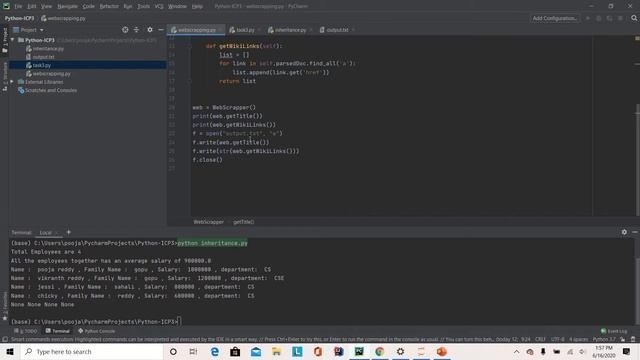Click tool window quick access icon in status bar
The height and width of the screenshot is (360, 640).
(5, 340)
